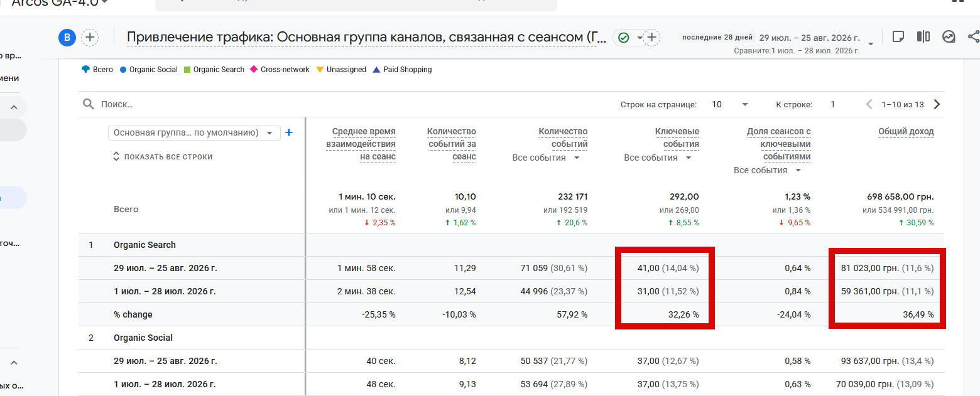Viewport: 980px width, 396px height.
Task: Click the edit comparisons columns icon
Action: pos(923,36)
